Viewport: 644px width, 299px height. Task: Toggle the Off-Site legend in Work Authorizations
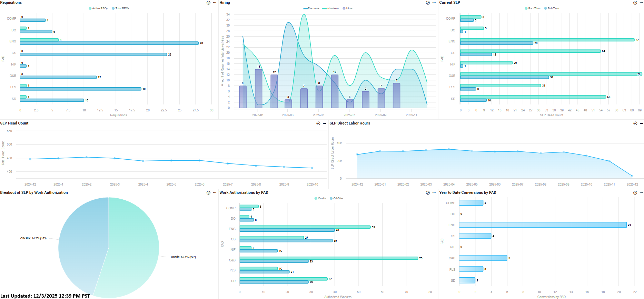tap(336, 198)
